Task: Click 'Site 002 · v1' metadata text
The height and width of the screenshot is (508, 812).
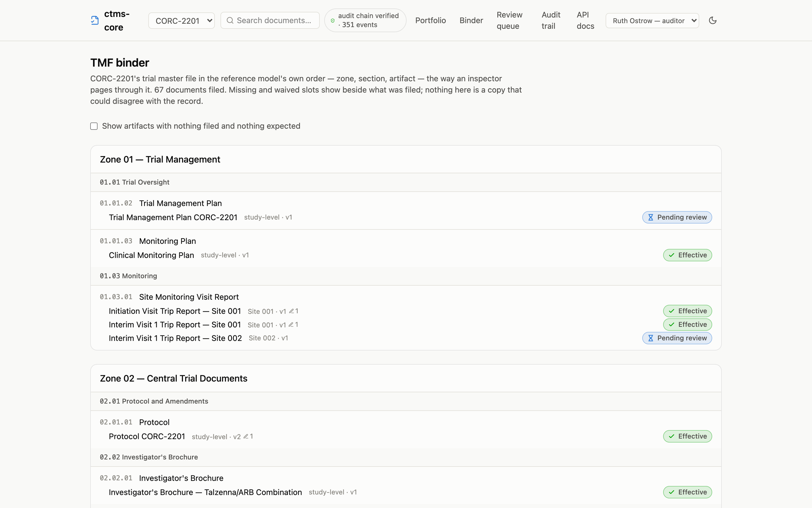Action: click(268, 338)
